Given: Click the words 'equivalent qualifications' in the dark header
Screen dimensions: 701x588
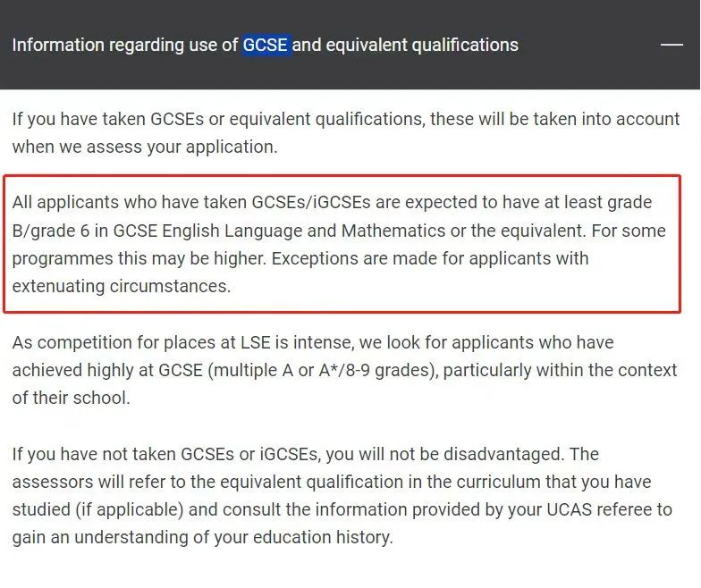Looking at the screenshot, I should coord(422,45).
